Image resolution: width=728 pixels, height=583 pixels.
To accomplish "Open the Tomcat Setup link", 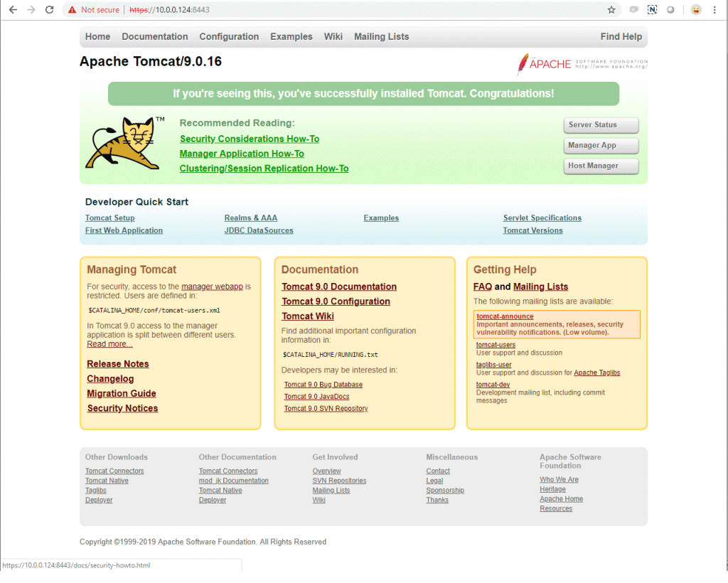I will point(109,218).
